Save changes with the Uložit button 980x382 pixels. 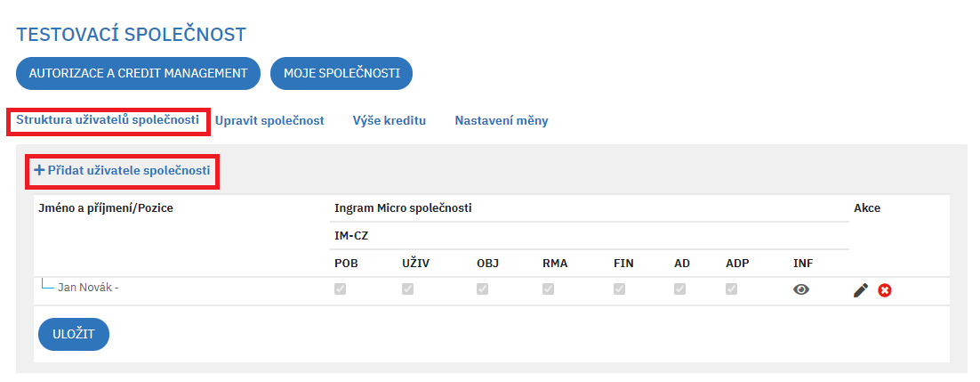click(74, 335)
